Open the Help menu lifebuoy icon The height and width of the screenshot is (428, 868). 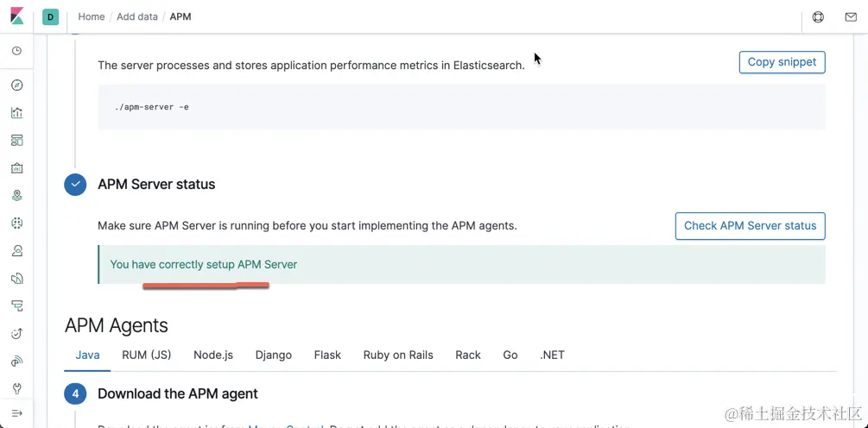tap(818, 16)
